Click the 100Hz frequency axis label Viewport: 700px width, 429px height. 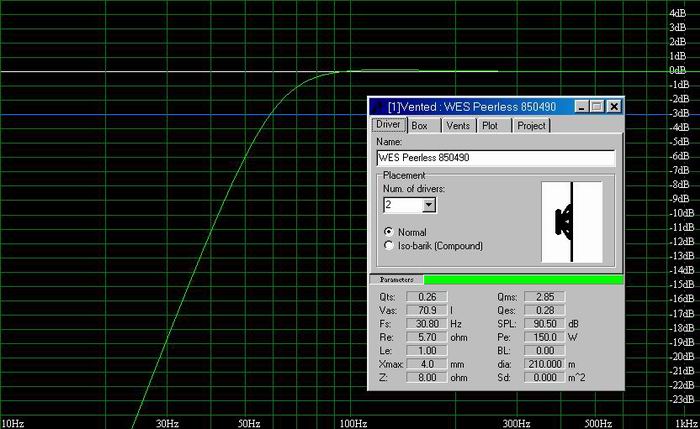tap(354, 423)
